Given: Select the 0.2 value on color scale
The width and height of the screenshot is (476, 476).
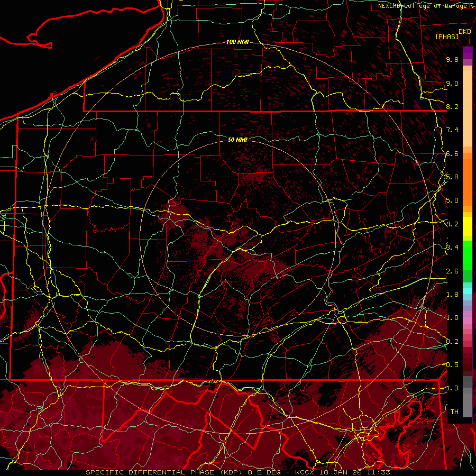Looking at the screenshot, I should pyautogui.click(x=452, y=342).
